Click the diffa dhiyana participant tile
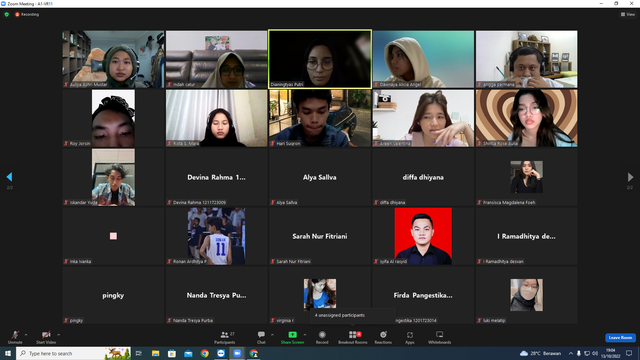 [x=423, y=177]
